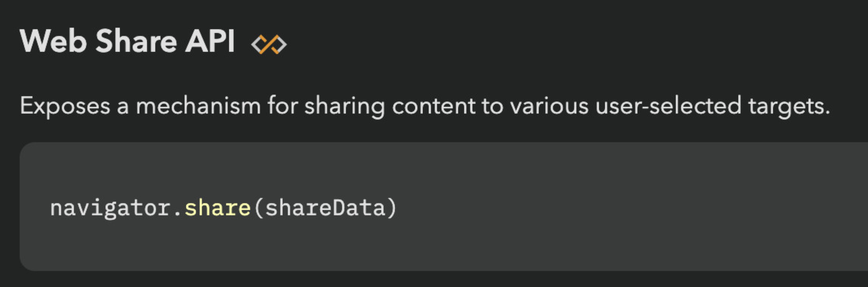Click the word Share in the heading
Viewport: 868px width, 287px height.
coord(136,41)
